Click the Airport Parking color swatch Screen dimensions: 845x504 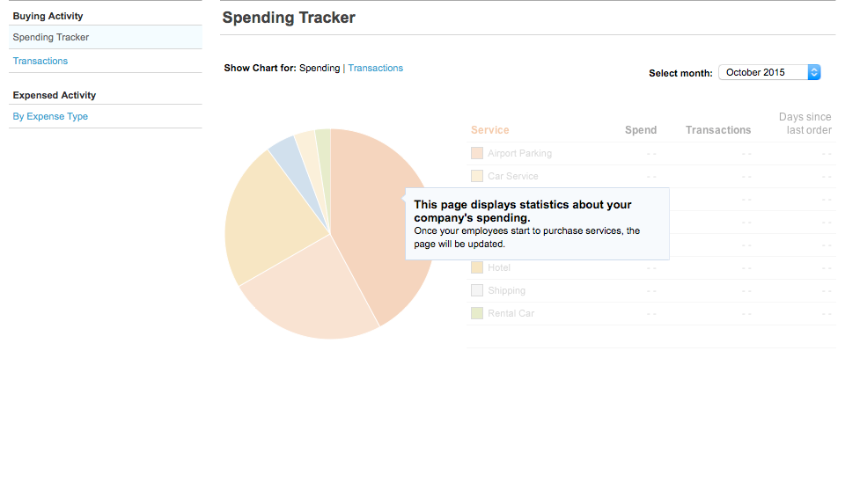[477, 153]
